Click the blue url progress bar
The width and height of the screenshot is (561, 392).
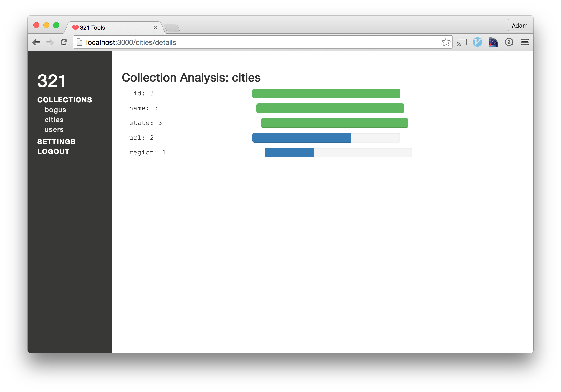point(301,138)
